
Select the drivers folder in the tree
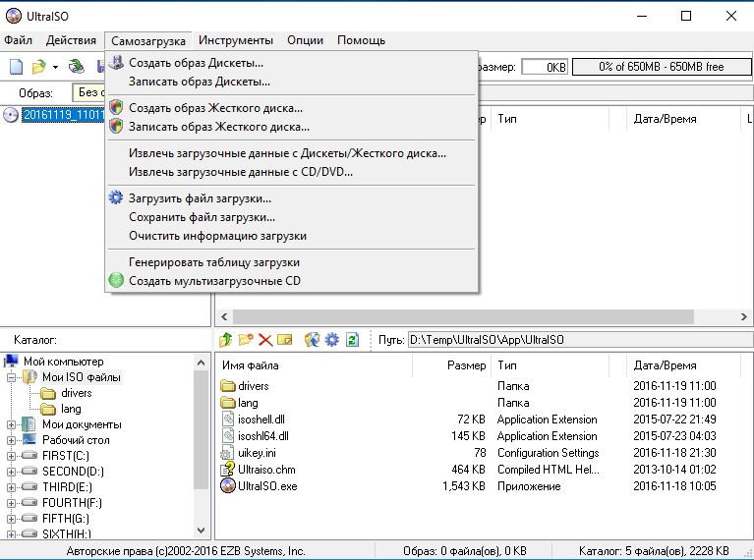click(77, 393)
